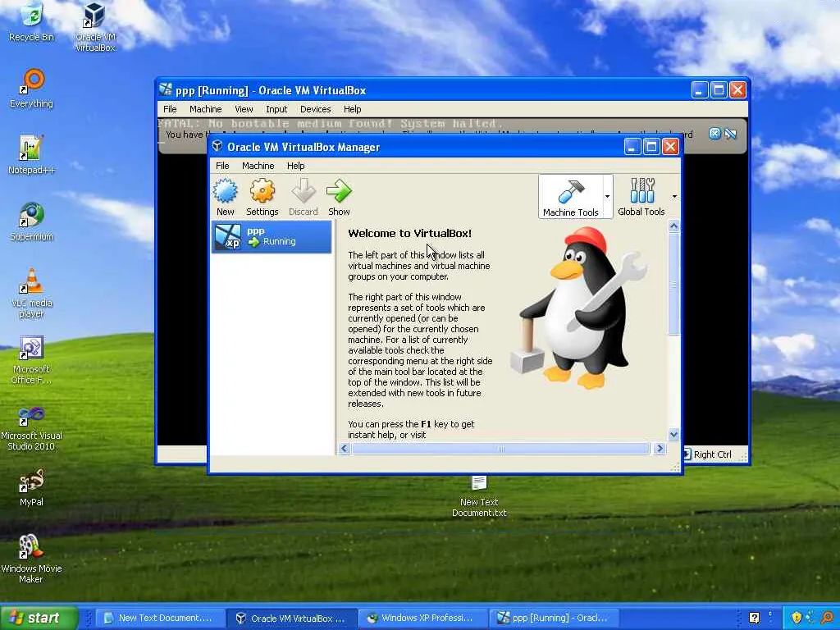
Task: Open View menu in ppp Running window
Action: pyautogui.click(x=244, y=109)
